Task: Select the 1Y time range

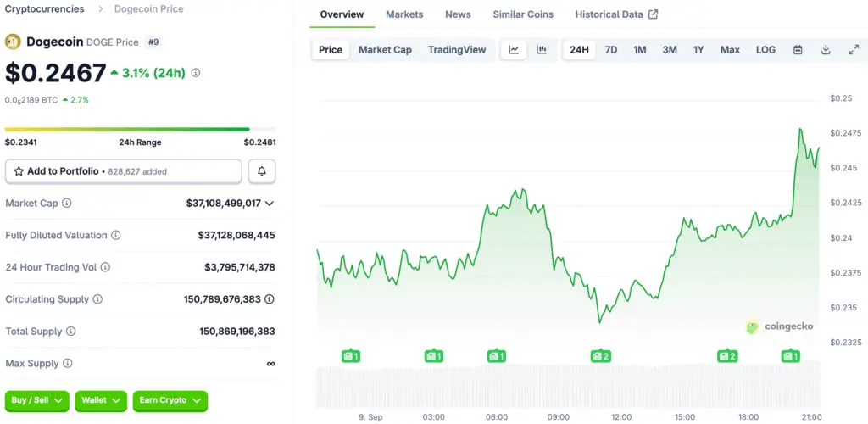Action: tap(698, 50)
